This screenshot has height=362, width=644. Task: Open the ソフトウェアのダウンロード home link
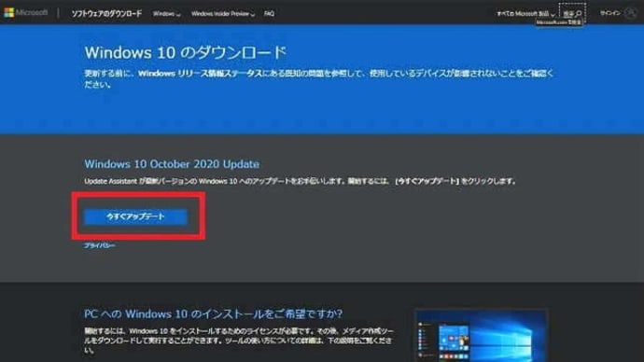pyautogui.click(x=106, y=14)
